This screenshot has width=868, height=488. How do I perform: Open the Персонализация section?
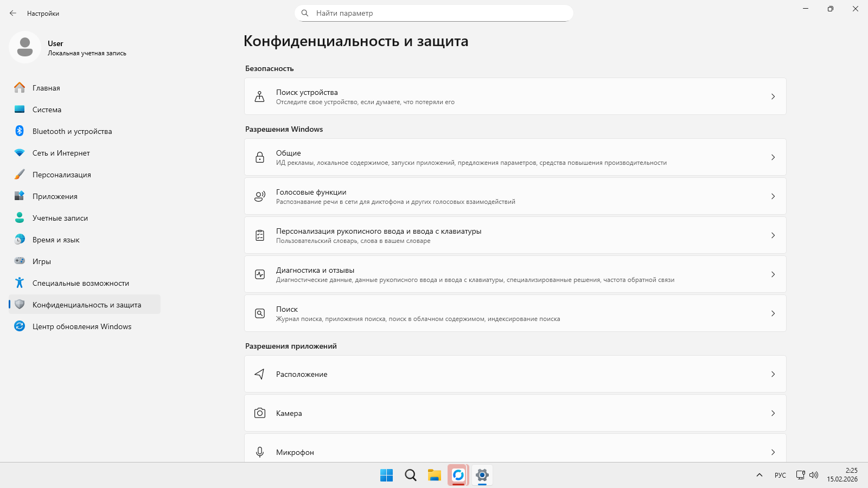tap(85, 175)
